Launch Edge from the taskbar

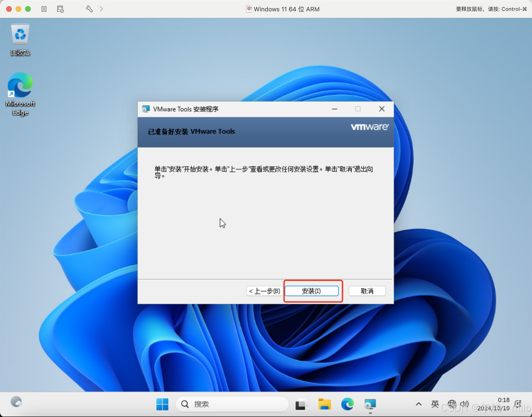coord(347,404)
